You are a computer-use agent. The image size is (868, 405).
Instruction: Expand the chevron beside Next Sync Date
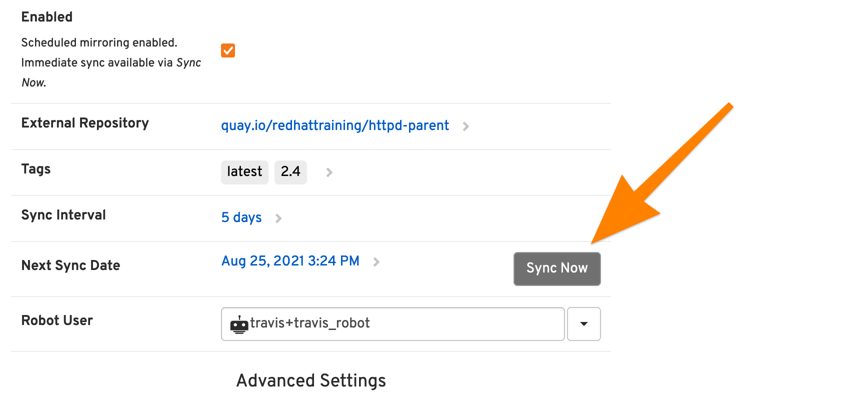376,262
